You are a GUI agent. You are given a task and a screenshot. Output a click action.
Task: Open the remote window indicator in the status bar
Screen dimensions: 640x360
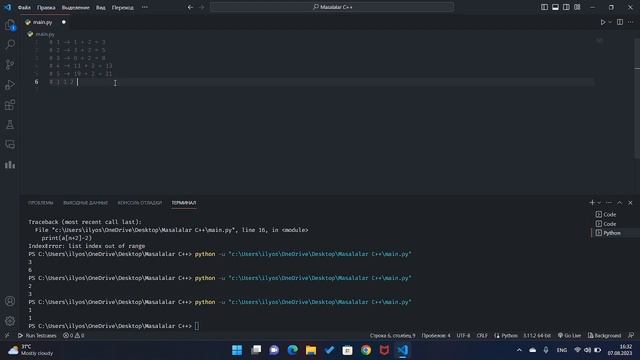[7, 336]
